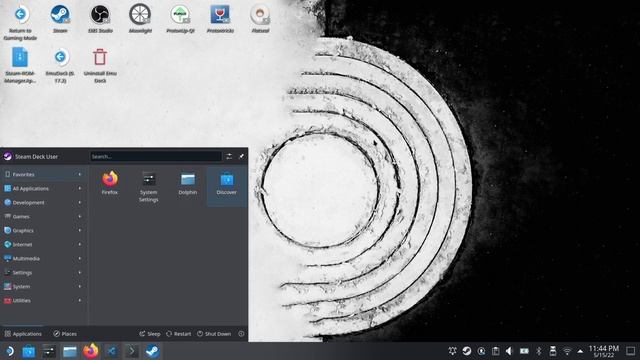640x360 pixels.
Task: Click the Shut Down button
Action: tap(214, 334)
